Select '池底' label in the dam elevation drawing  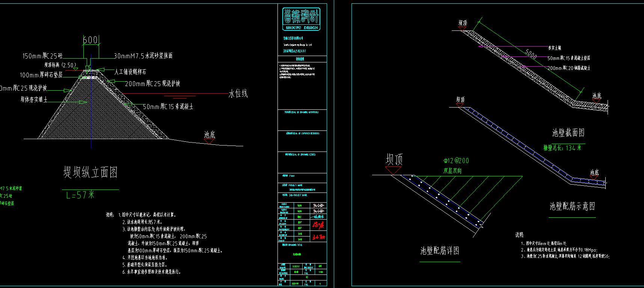210,135
